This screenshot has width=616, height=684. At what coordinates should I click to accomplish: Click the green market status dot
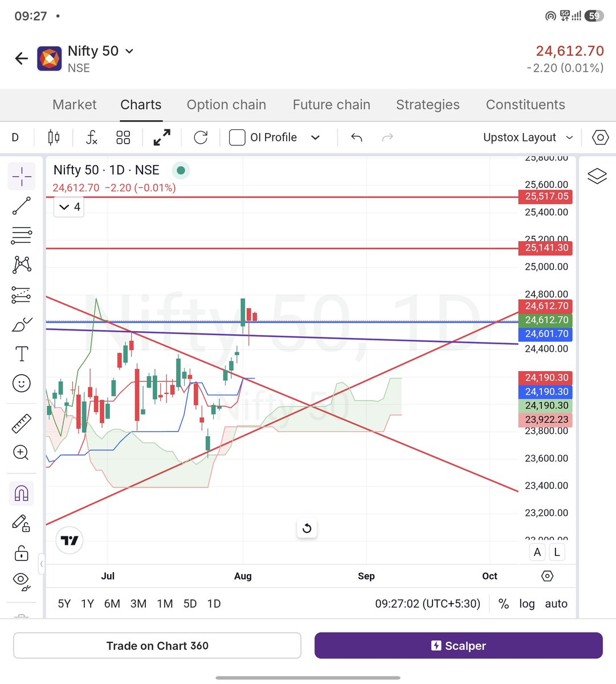pos(181,170)
